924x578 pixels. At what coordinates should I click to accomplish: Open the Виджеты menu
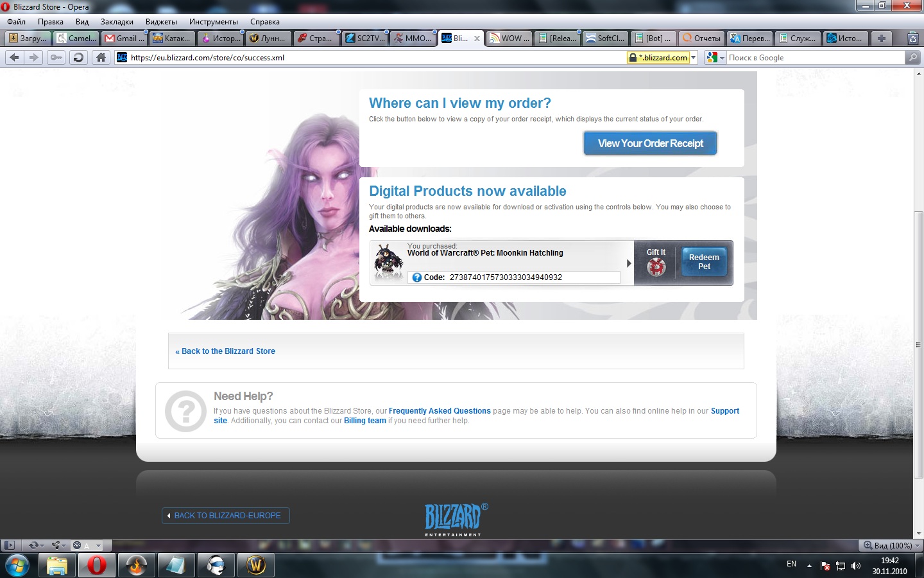[x=161, y=22]
